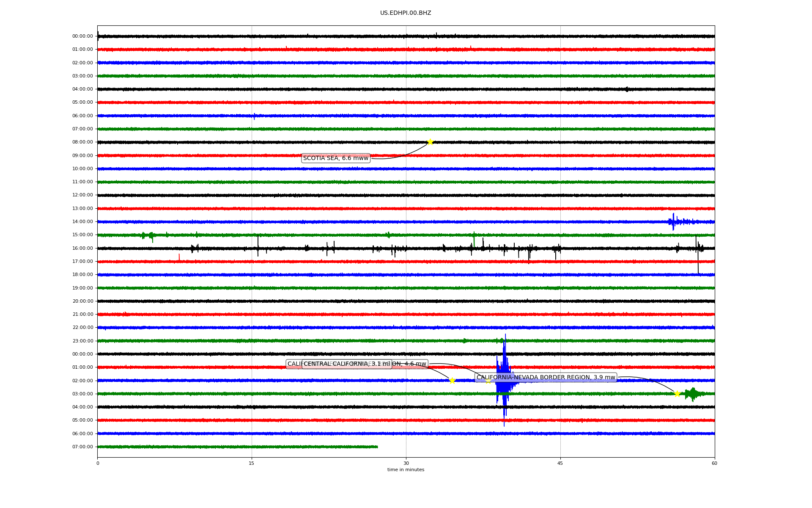Click the x-axis tick label 30
Viewport: 812px width, 508px height.
406,463
